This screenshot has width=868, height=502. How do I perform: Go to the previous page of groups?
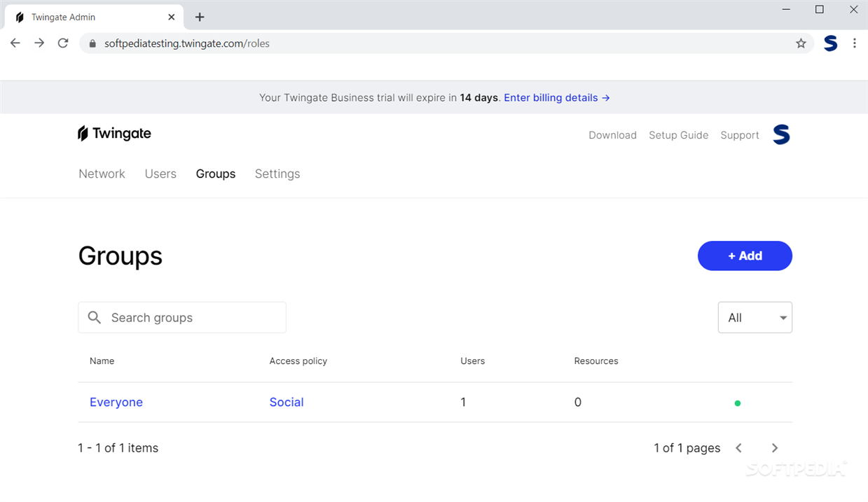click(738, 448)
